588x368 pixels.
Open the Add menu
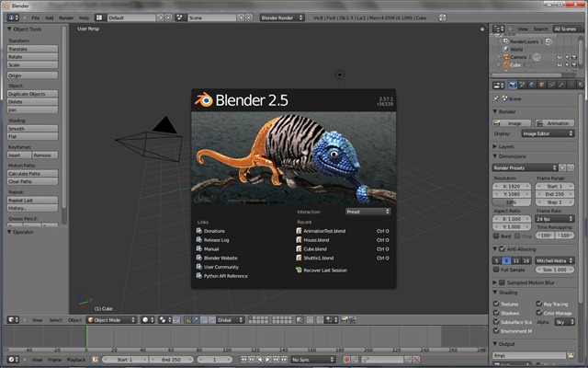pyautogui.click(x=49, y=17)
